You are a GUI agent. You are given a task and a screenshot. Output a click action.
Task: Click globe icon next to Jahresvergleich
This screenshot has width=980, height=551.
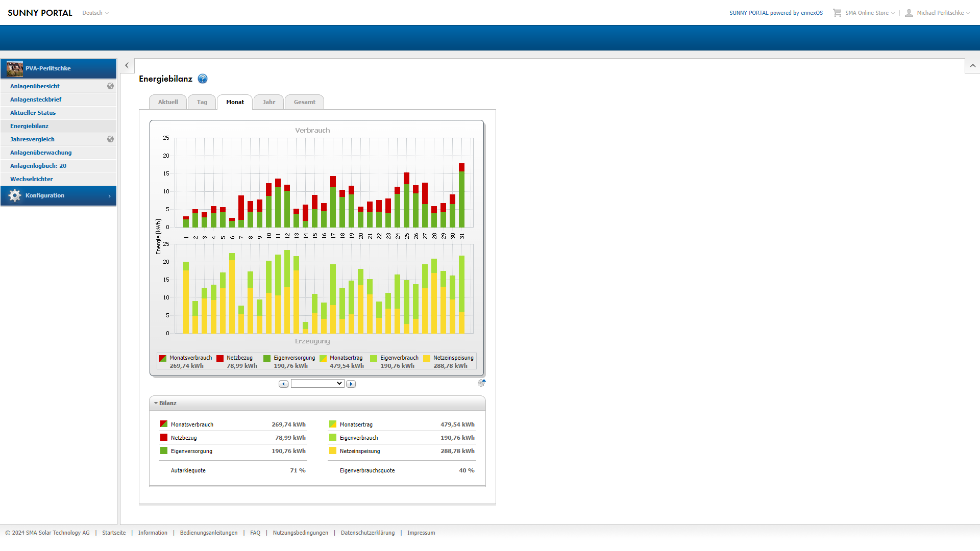coord(110,139)
